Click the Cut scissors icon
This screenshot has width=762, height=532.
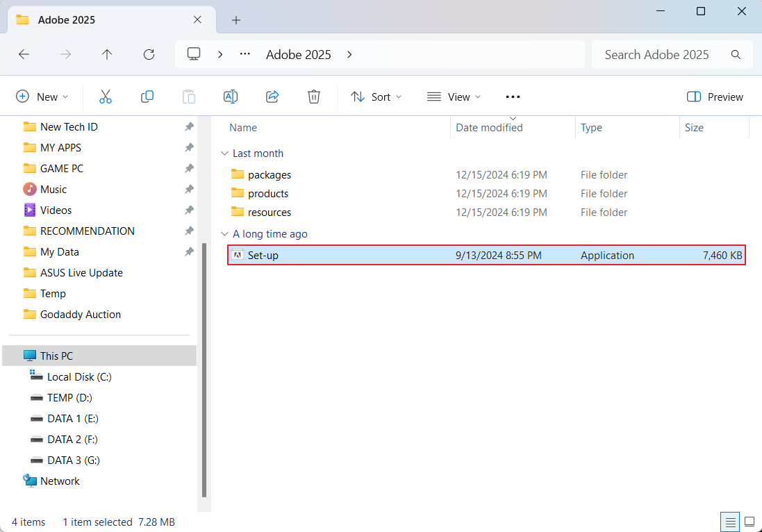(x=106, y=97)
